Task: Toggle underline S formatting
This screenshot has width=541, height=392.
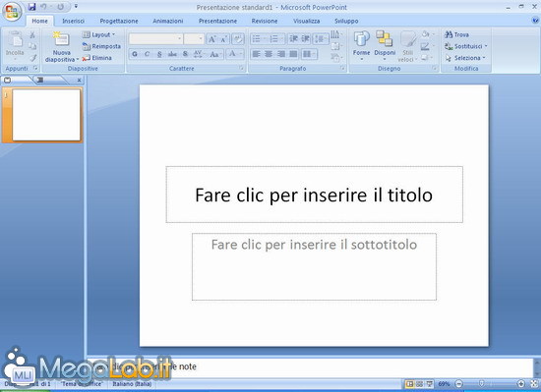Action: coord(159,54)
